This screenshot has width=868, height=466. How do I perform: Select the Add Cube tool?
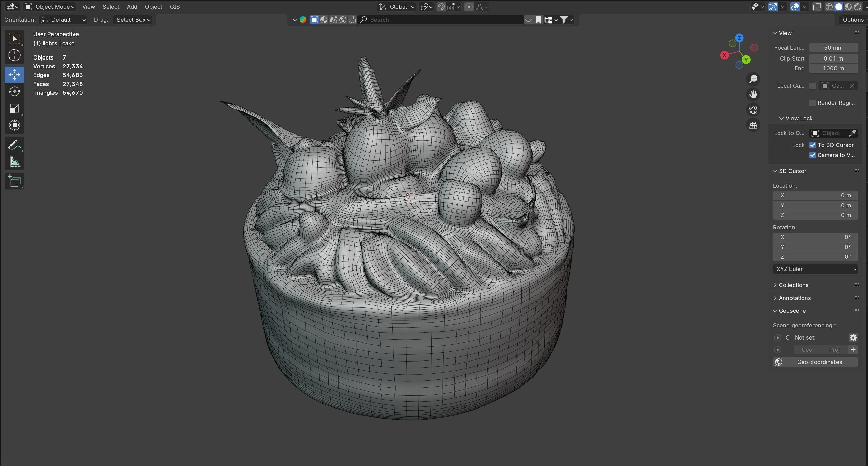pos(15,181)
